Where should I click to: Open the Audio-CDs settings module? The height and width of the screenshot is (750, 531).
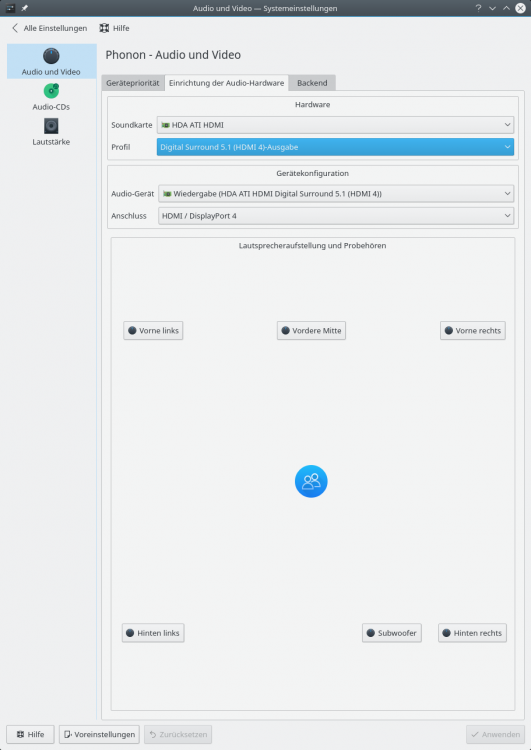pos(51,97)
